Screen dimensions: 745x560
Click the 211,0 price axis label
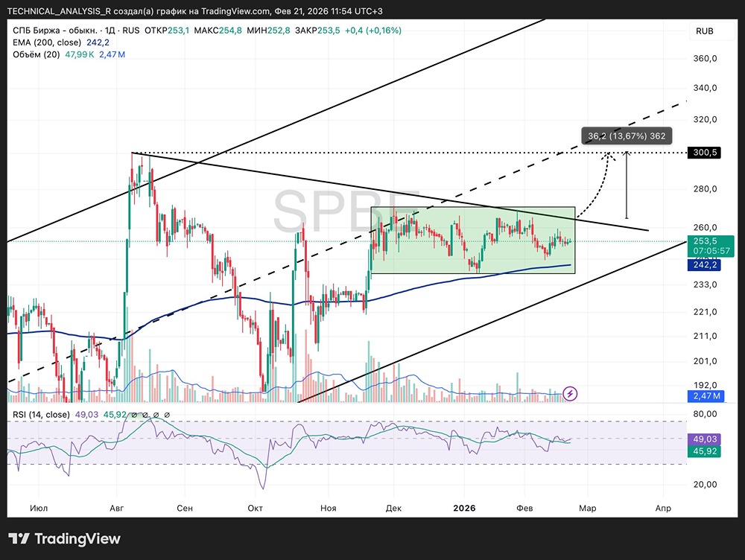[705, 336]
